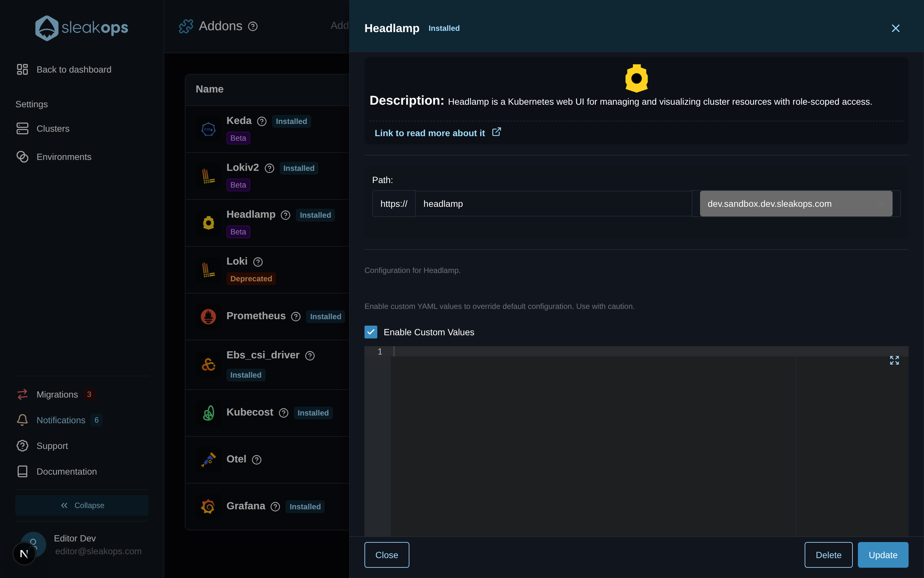Uncheck Enable Custom Values checkbox
Screen dimensions: 924x578
pos(371,332)
